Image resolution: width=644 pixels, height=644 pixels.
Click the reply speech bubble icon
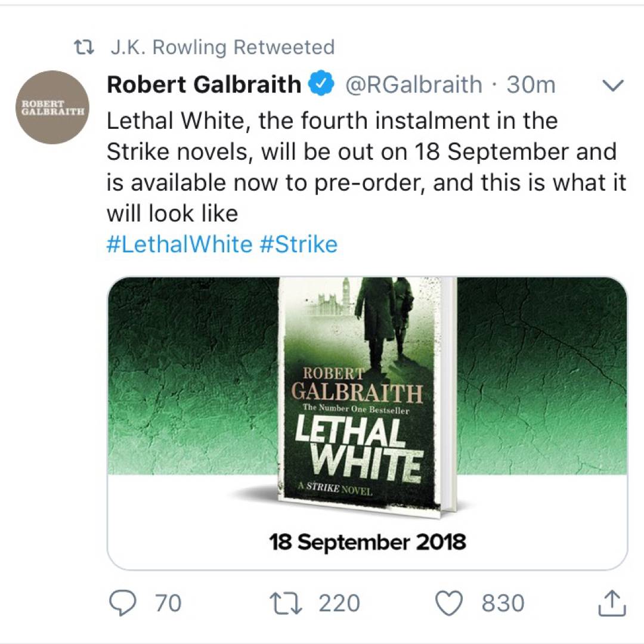[124, 603]
